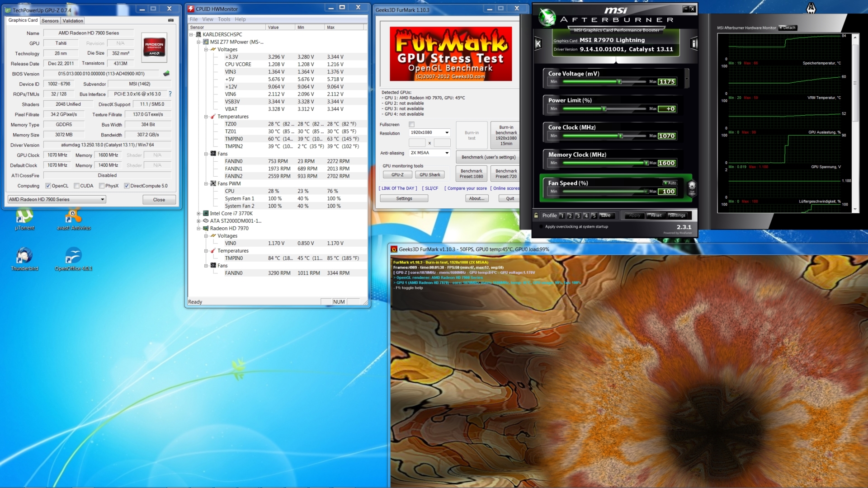Click the BIOS save chip icon in GPU-Z

166,73
